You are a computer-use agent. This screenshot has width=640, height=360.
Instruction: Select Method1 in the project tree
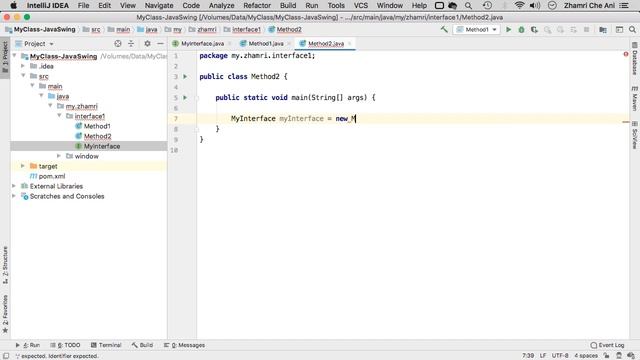tap(97, 126)
